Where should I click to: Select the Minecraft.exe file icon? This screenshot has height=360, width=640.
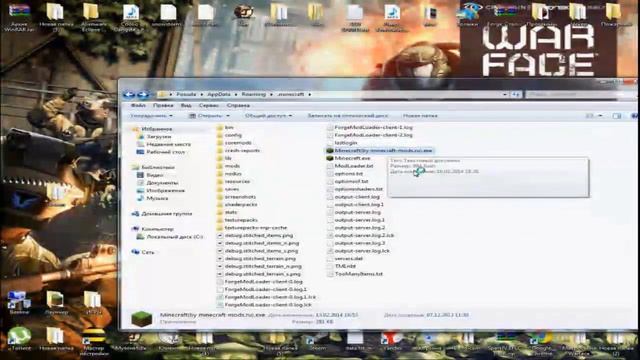tap(330, 158)
